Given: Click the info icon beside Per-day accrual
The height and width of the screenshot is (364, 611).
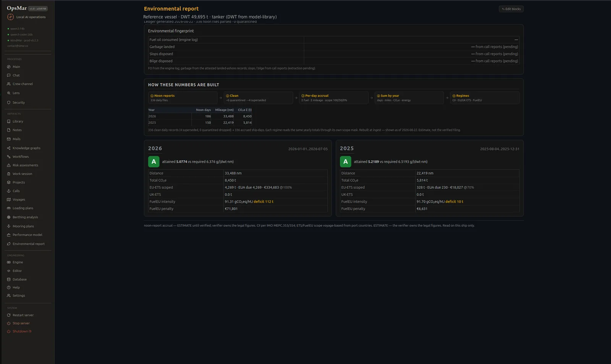Looking at the screenshot, I should tap(303, 96).
